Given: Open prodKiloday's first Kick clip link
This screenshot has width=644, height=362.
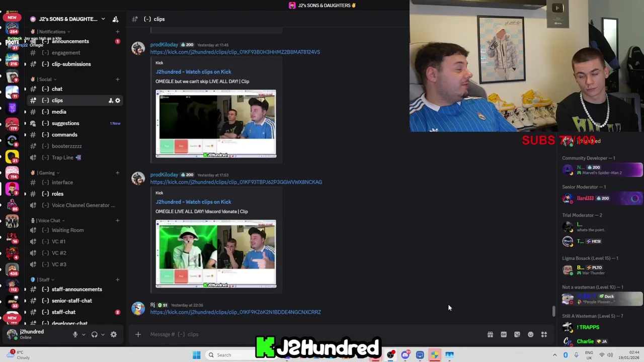Looking at the screenshot, I should pos(235,52).
